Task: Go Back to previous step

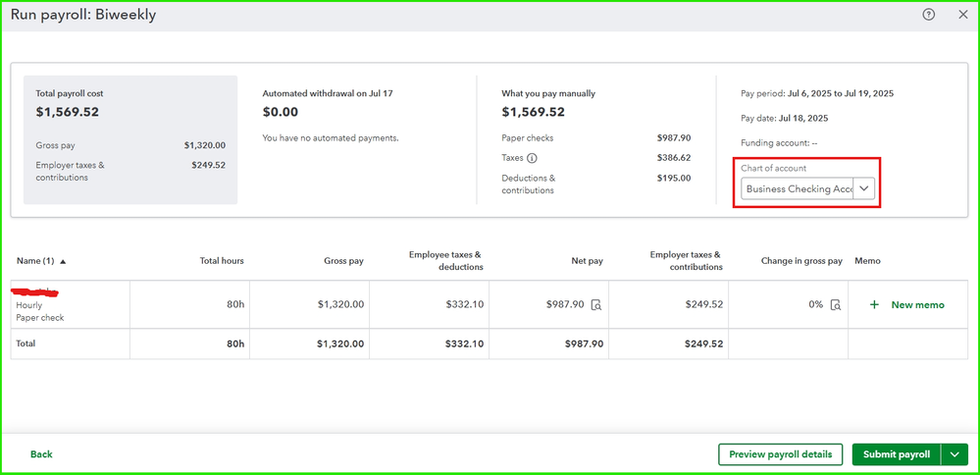Action: tap(41, 454)
